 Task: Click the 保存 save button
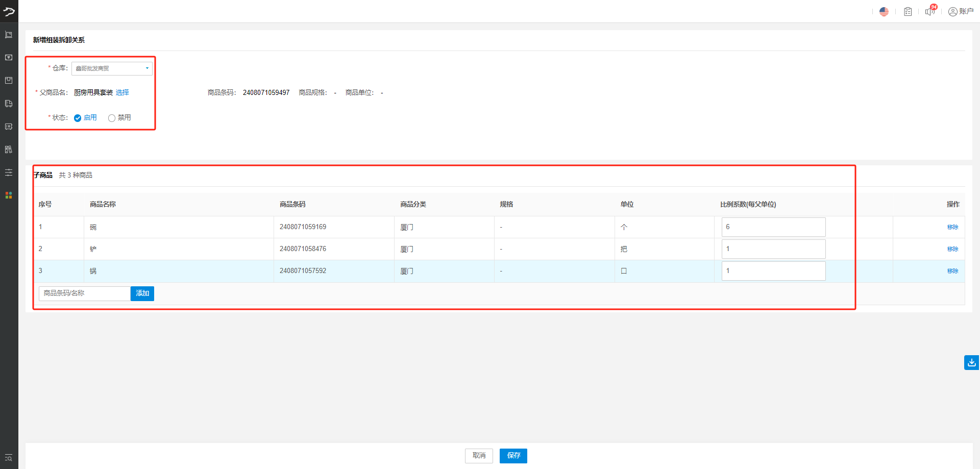coord(513,456)
